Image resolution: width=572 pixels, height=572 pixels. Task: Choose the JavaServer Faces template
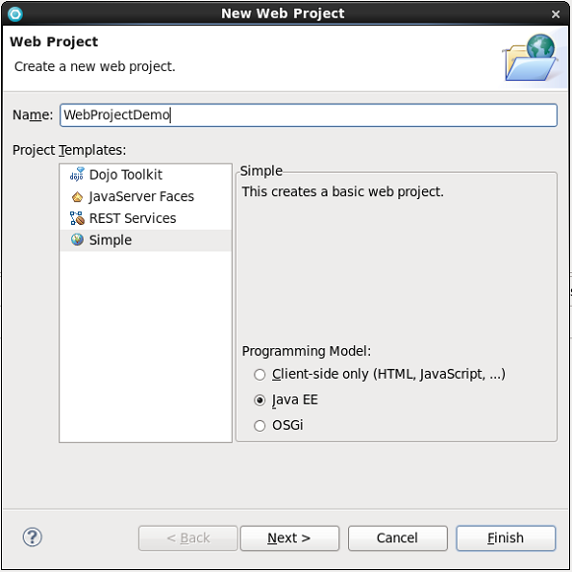[146, 197]
